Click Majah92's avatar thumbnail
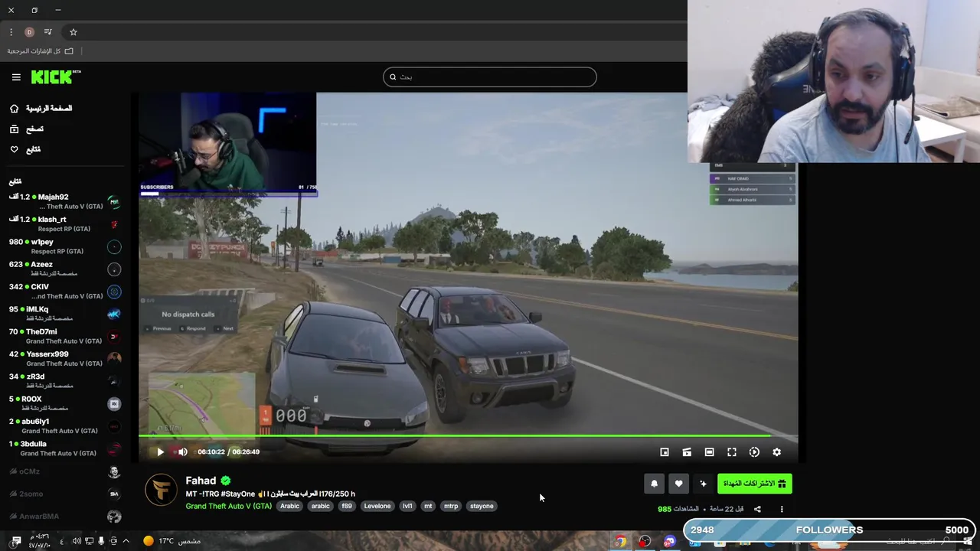The image size is (980, 551). click(x=114, y=202)
